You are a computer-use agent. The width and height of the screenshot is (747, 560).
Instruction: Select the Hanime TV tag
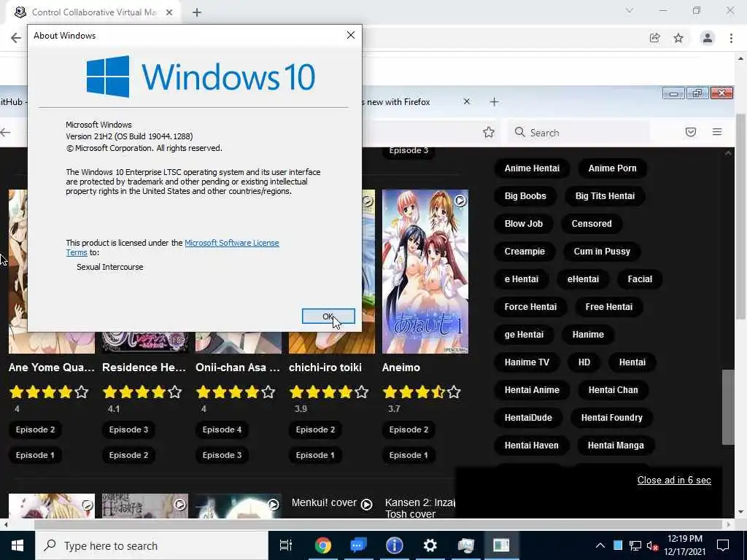(x=527, y=362)
